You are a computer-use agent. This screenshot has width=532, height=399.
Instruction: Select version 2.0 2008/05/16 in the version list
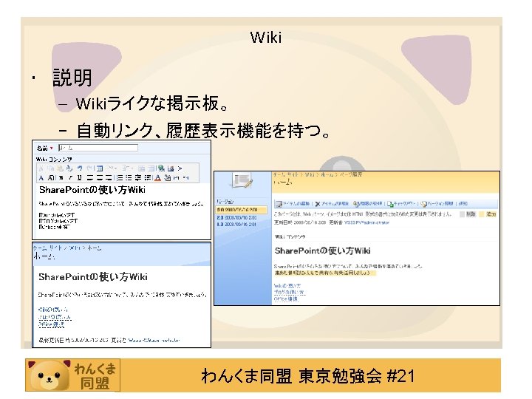237,217
